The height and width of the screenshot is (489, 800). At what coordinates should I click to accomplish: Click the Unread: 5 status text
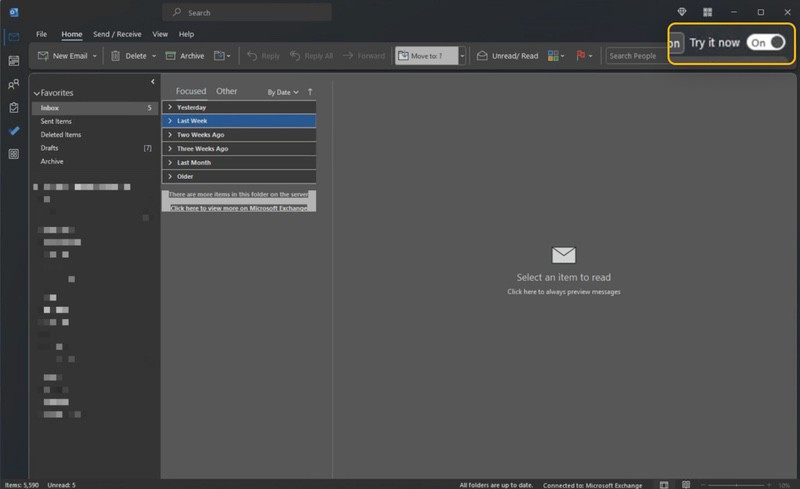click(x=61, y=485)
